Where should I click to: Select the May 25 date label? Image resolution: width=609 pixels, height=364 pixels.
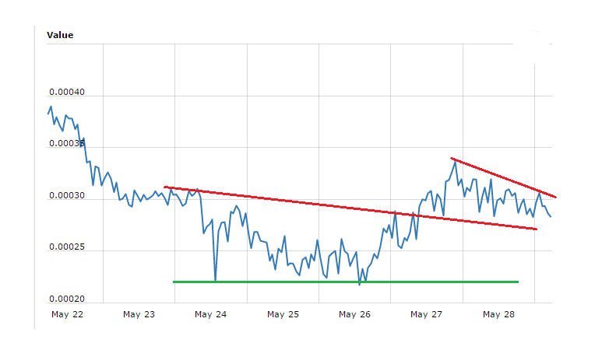[x=283, y=315]
